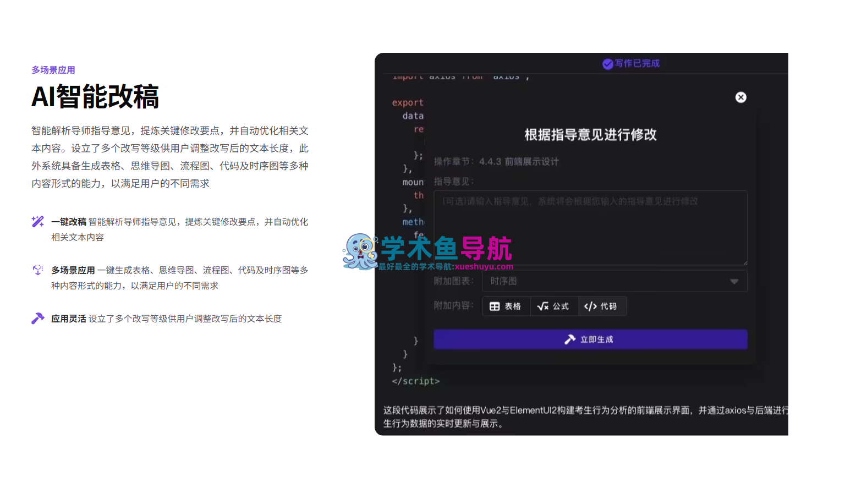Toggle the 公式 attachment option
856x504 pixels.
point(554,306)
